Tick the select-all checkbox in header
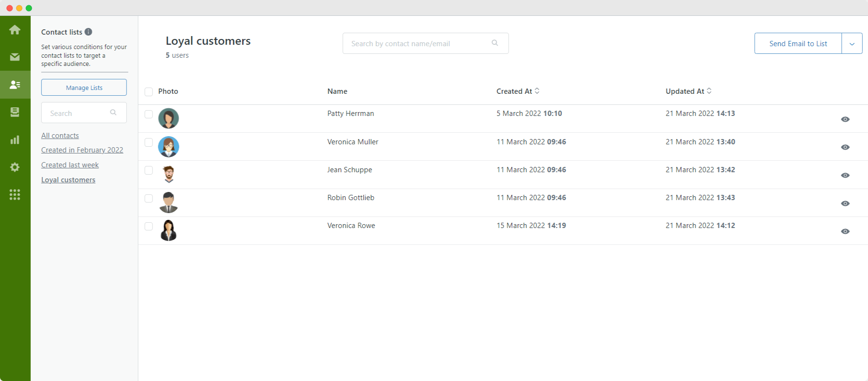 coord(149,92)
